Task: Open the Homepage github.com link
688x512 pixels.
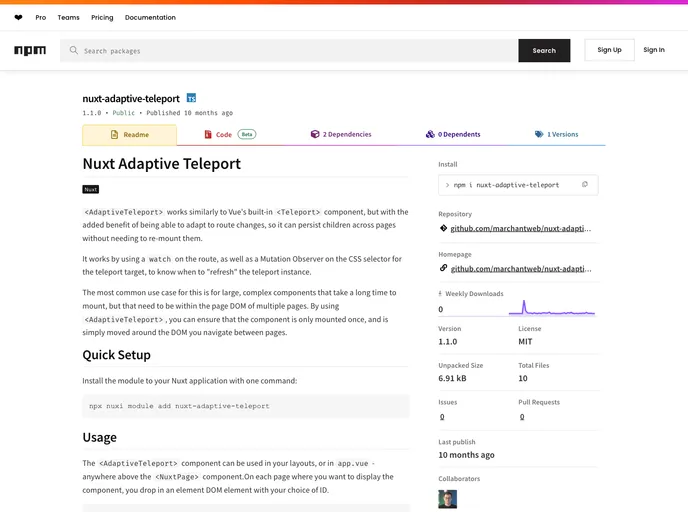Action: (x=521, y=269)
